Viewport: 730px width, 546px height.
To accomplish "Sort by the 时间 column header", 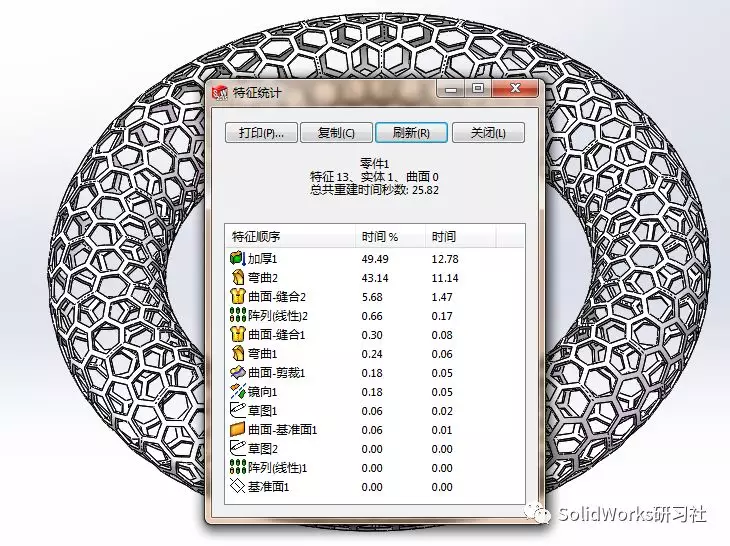I will [460, 236].
